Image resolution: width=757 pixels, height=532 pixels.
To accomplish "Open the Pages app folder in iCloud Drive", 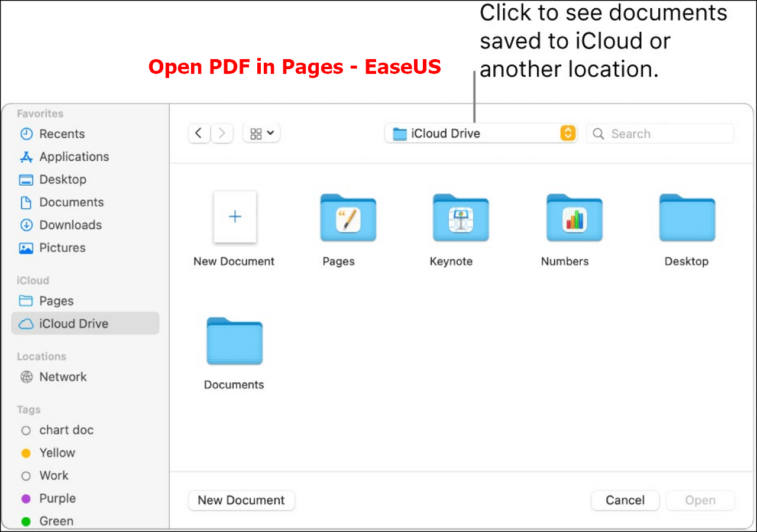I will (x=348, y=218).
